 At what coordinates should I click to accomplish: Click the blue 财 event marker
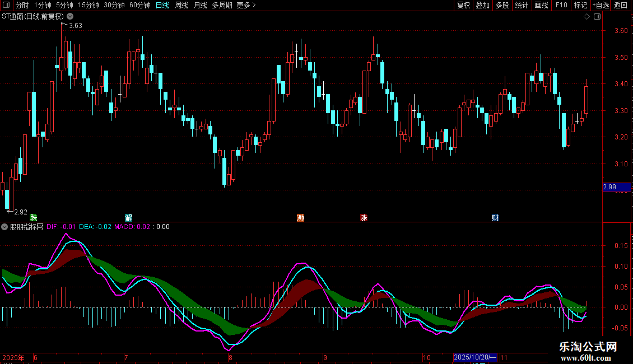495,217
